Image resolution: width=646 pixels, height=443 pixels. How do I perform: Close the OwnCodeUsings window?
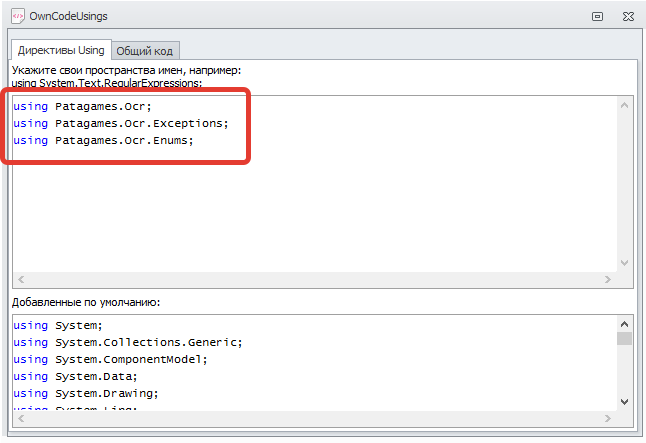click(628, 16)
